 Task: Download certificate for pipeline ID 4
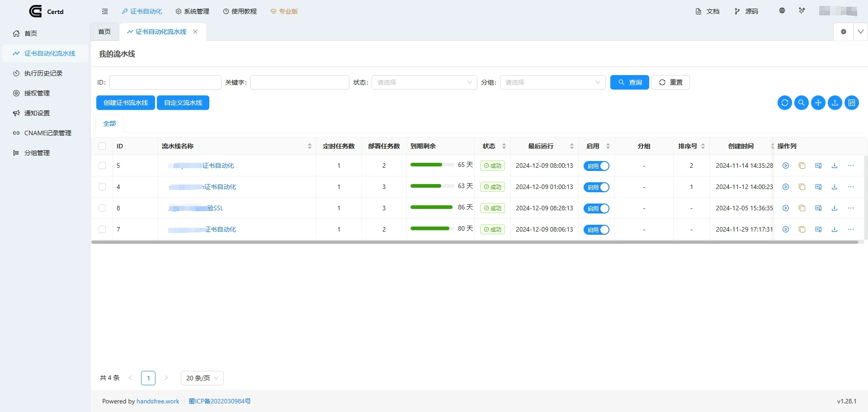coord(835,187)
